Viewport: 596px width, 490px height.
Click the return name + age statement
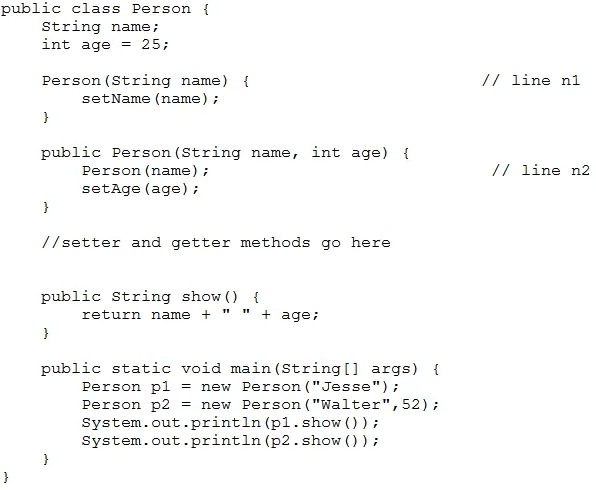pyautogui.click(x=200, y=315)
